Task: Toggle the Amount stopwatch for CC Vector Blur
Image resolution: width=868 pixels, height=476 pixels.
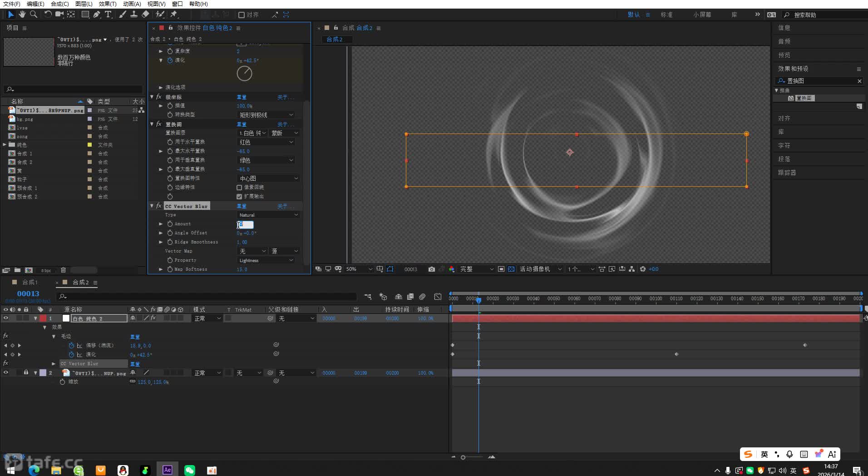Action: click(x=170, y=224)
